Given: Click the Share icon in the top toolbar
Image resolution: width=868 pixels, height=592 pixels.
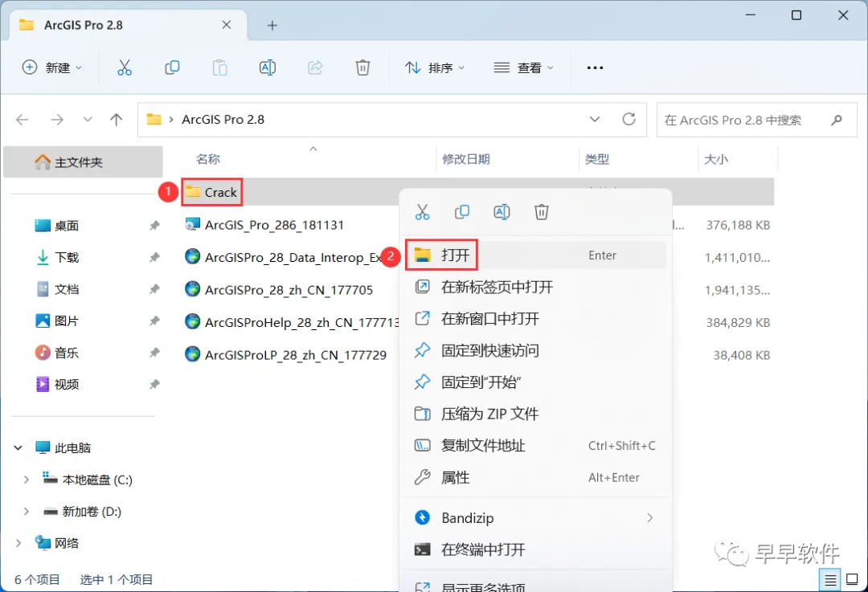Looking at the screenshot, I should (x=315, y=67).
